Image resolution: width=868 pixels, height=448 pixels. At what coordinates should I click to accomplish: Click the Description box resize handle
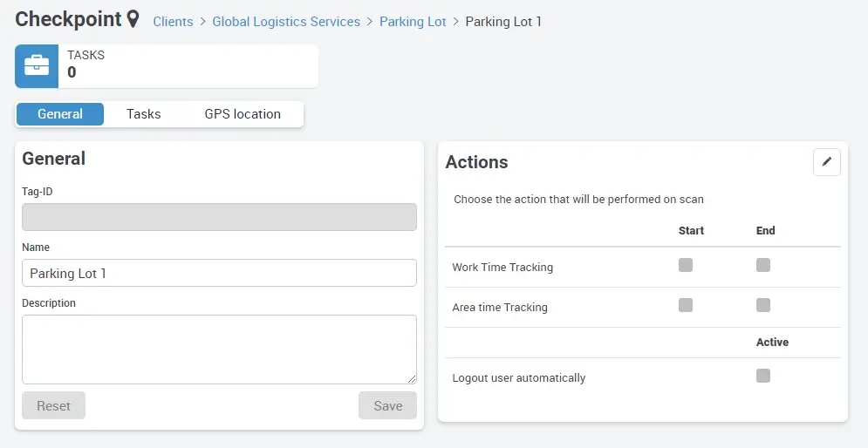[412, 379]
